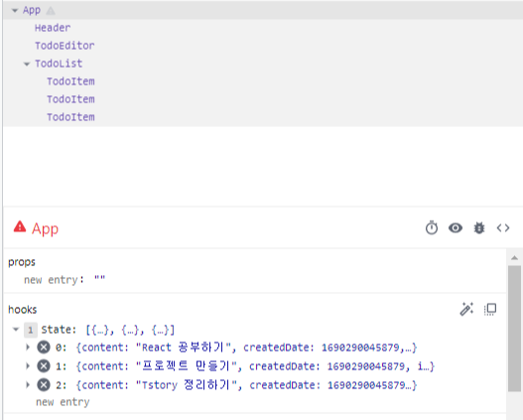This screenshot has width=523, height=420.
Task: Click the State value [{…}, {…}, {…}]
Action: coord(130,330)
